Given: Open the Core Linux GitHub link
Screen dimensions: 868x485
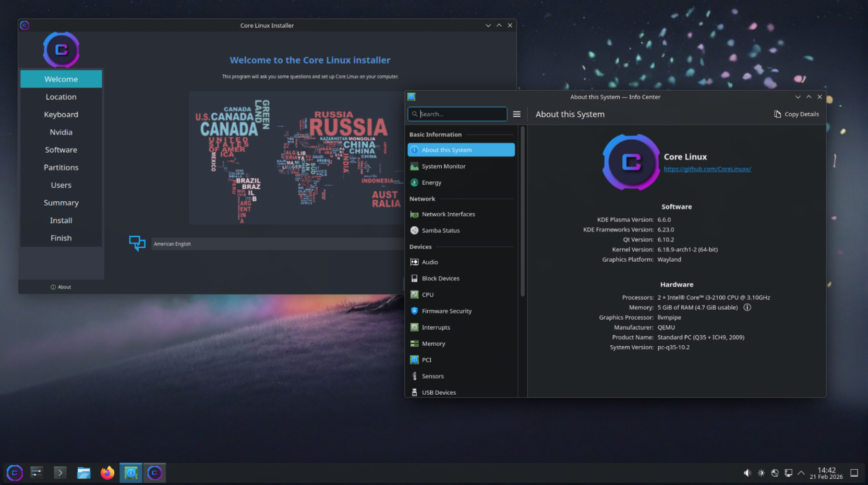Looking at the screenshot, I should coord(707,169).
